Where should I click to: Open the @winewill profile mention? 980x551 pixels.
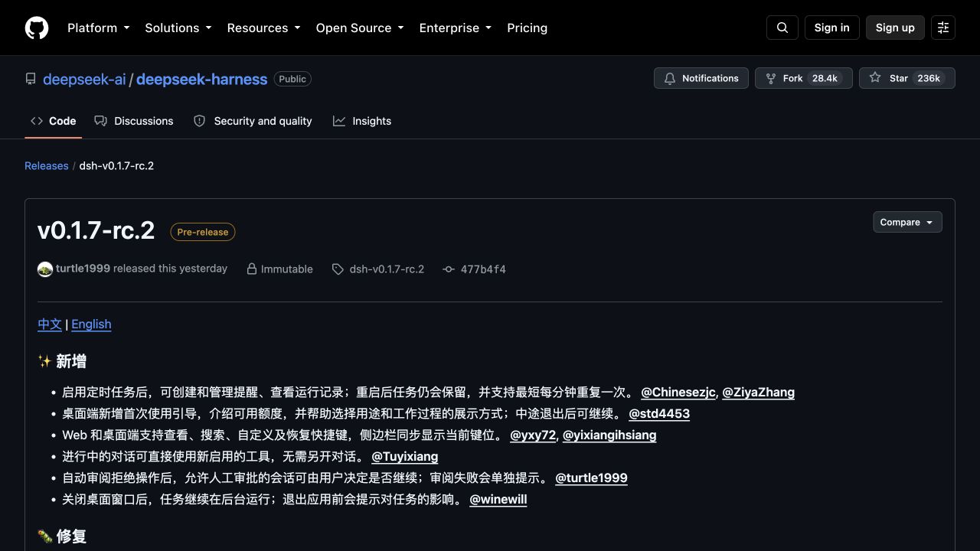tap(498, 499)
